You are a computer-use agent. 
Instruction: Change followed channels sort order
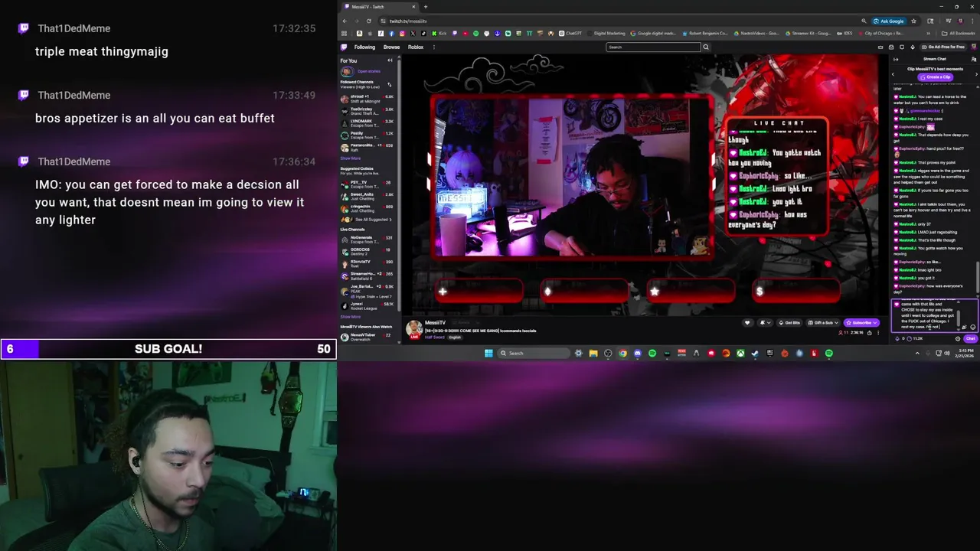point(390,84)
